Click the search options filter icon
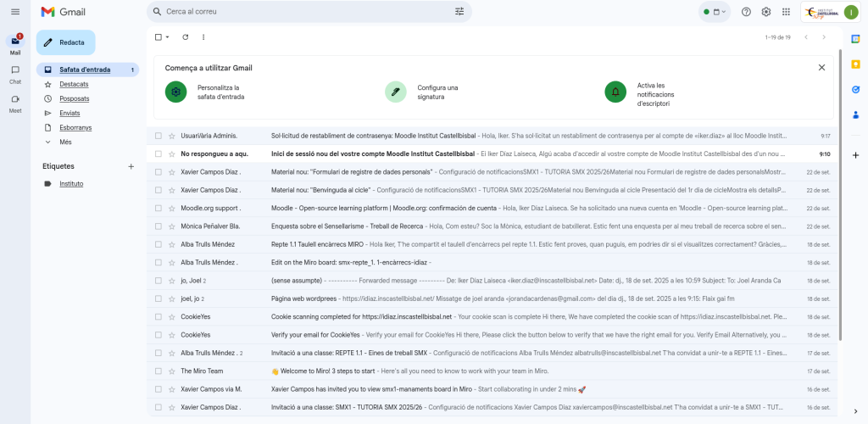The image size is (868, 424). [x=459, y=12]
